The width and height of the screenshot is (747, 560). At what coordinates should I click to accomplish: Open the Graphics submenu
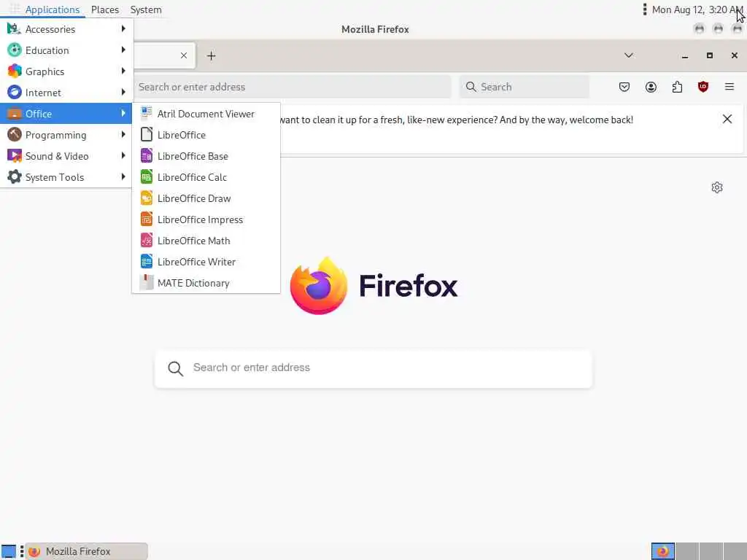pos(66,71)
